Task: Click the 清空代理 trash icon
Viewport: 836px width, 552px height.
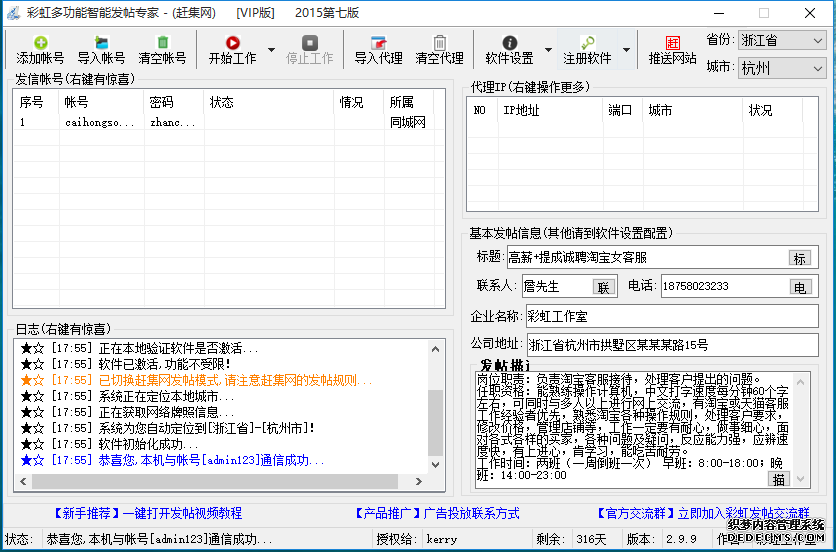Action: [x=440, y=43]
